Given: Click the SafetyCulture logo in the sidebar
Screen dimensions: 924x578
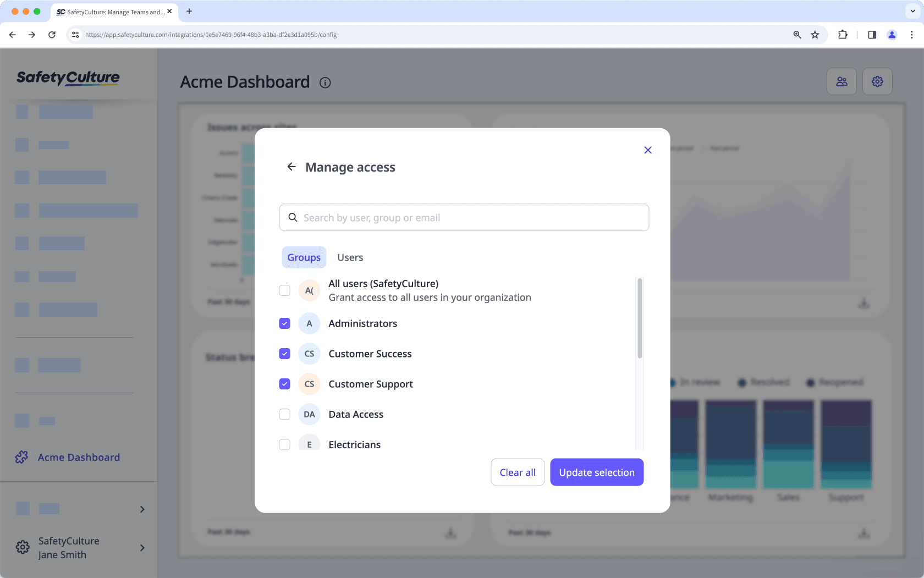Looking at the screenshot, I should click(x=68, y=78).
